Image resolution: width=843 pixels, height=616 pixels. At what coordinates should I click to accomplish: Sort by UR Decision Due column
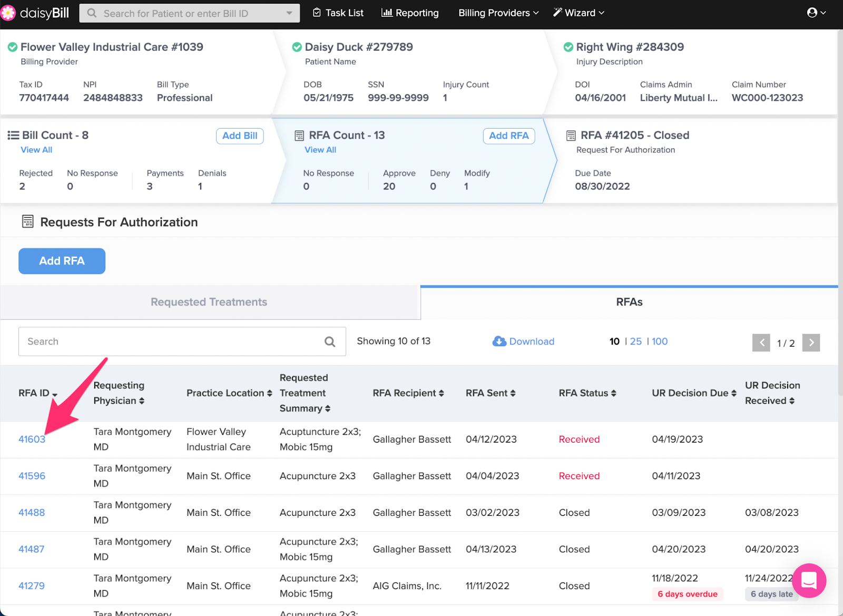point(734,394)
